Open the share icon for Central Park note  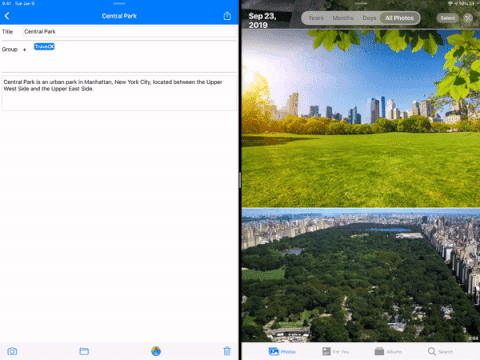[x=227, y=16]
